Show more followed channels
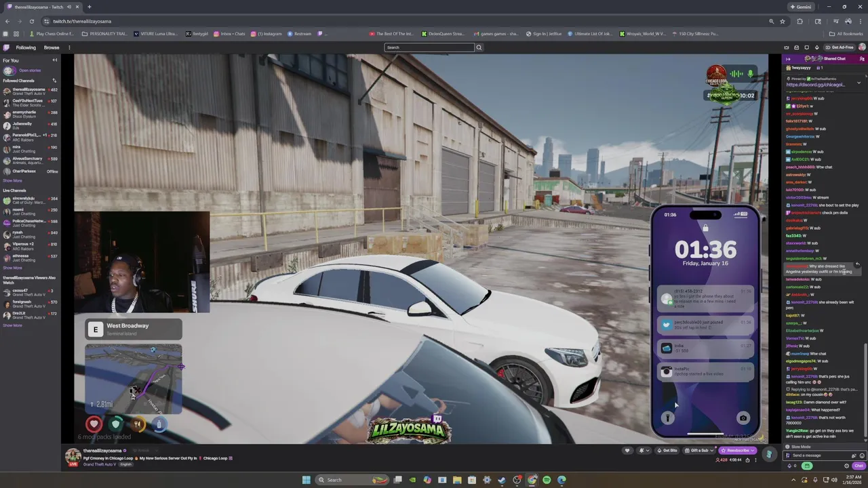 tap(12, 181)
